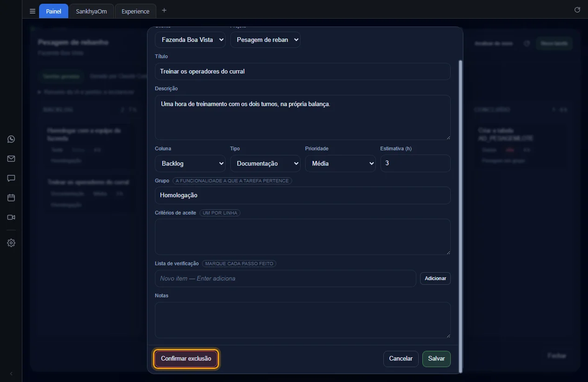588x382 pixels.
Task: Click the Estimativa (h) field showing 3
Action: coord(415,163)
